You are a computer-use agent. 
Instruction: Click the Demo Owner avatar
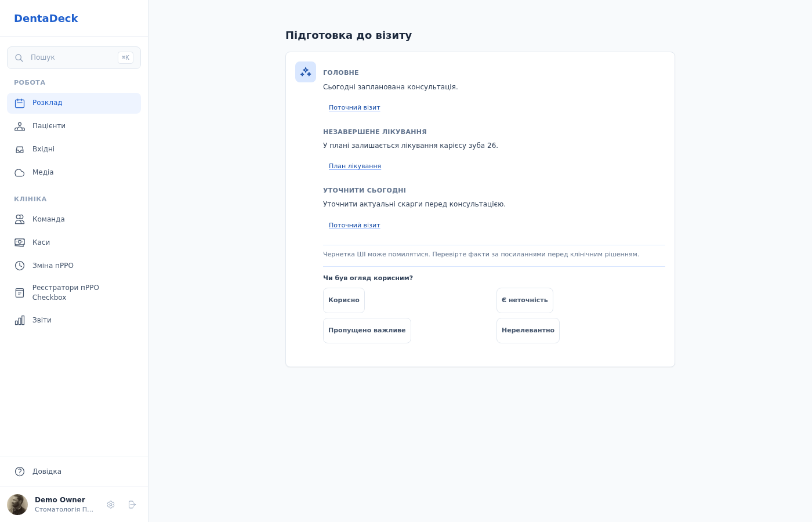pos(17,505)
